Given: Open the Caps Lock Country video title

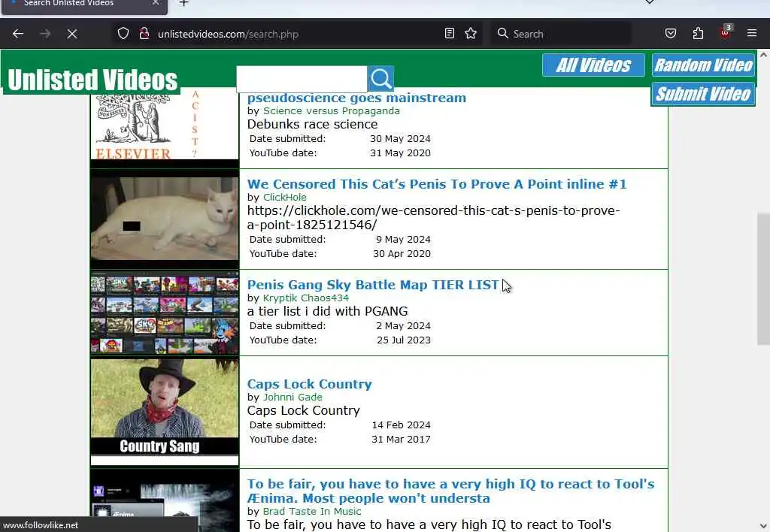Looking at the screenshot, I should [309, 384].
